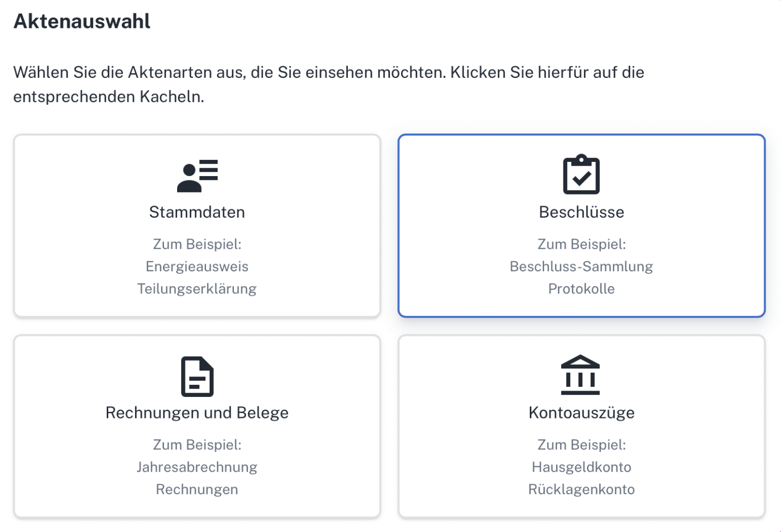Click 'Zum Beispiel:' in the Stammdaten tile

(x=197, y=244)
